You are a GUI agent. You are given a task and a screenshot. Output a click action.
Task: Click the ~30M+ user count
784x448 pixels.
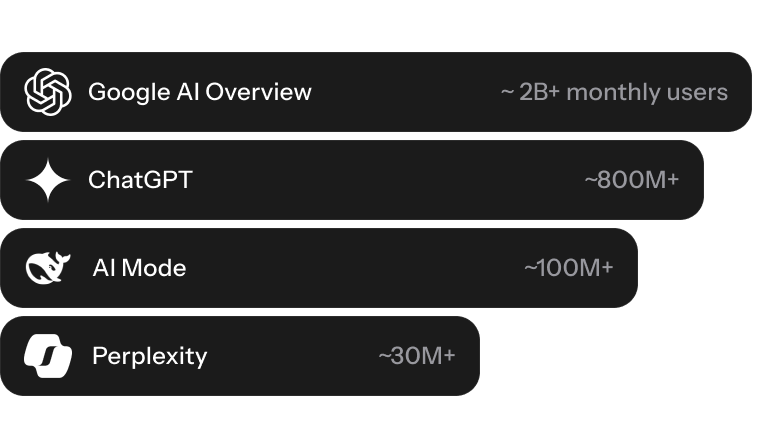416,356
